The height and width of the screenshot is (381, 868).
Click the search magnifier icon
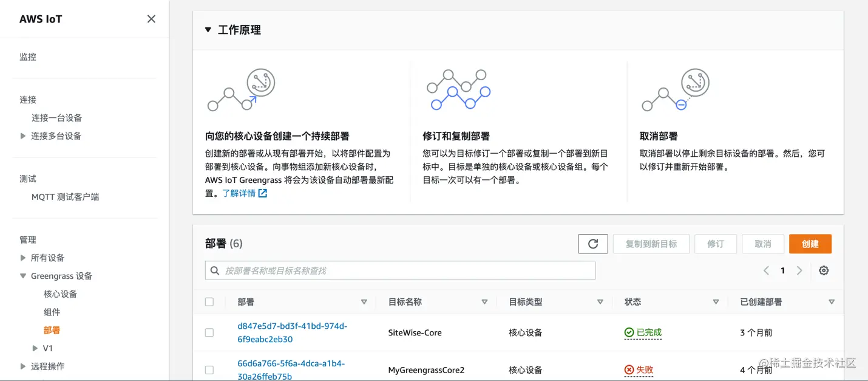point(215,270)
